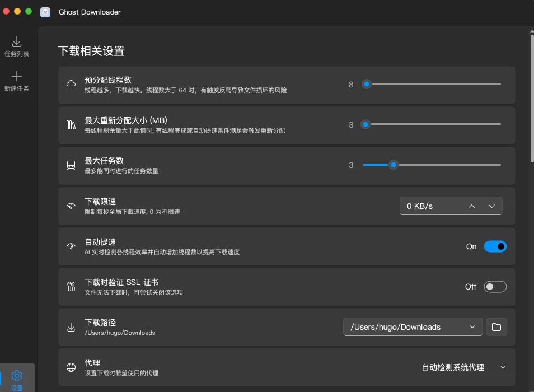Viewport: 534px width, 392px height.
Task: Click the On label beside 自动提速
Action: tap(471, 246)
